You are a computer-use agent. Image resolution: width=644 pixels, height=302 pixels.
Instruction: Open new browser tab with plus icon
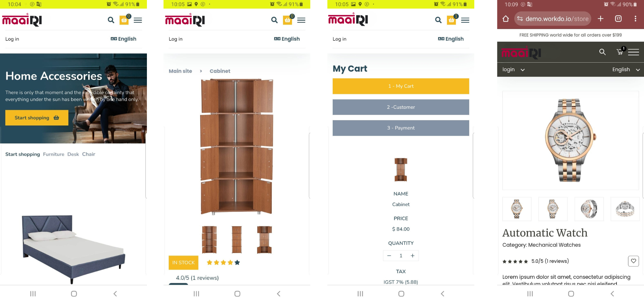point(600,19)
